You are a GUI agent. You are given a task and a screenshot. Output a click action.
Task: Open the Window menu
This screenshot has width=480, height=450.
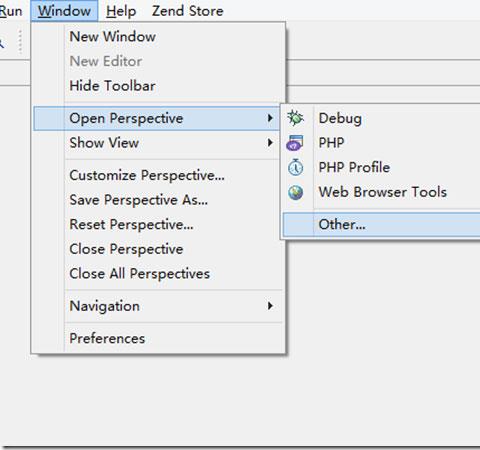coord(64,11)
